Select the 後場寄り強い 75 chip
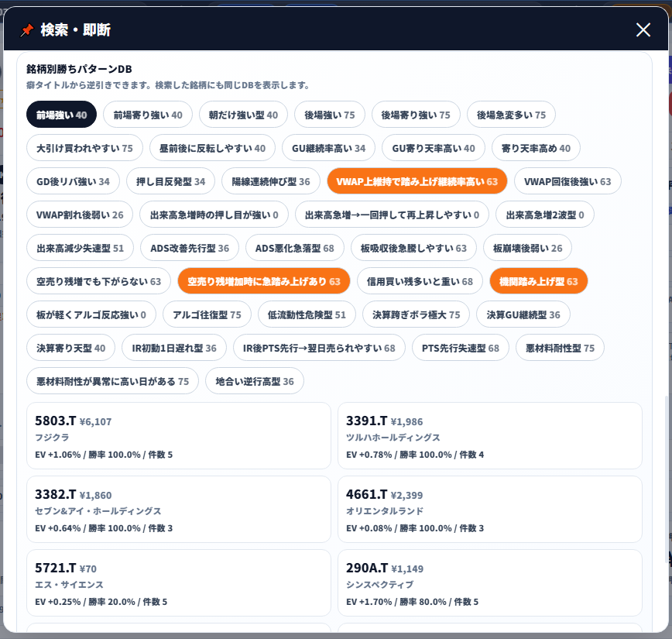The width and height of the screenshot is (672, 639). 416,115
